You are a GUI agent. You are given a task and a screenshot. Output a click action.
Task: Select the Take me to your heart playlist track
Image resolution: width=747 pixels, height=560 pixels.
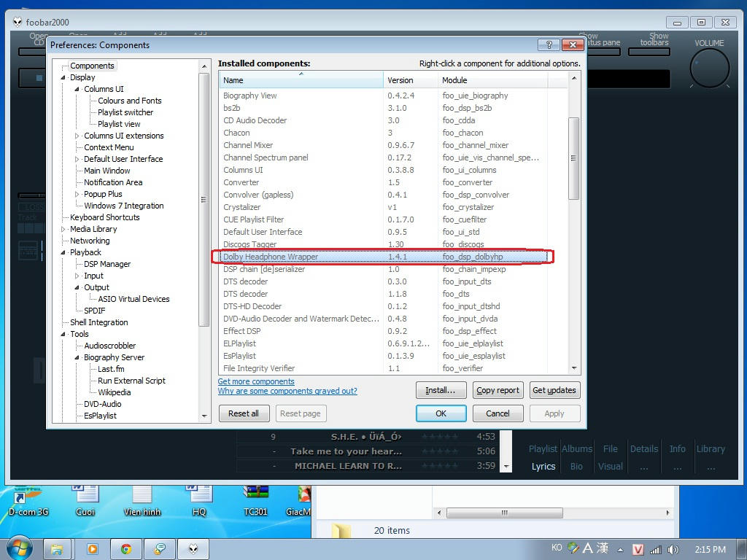coord(368,451)
